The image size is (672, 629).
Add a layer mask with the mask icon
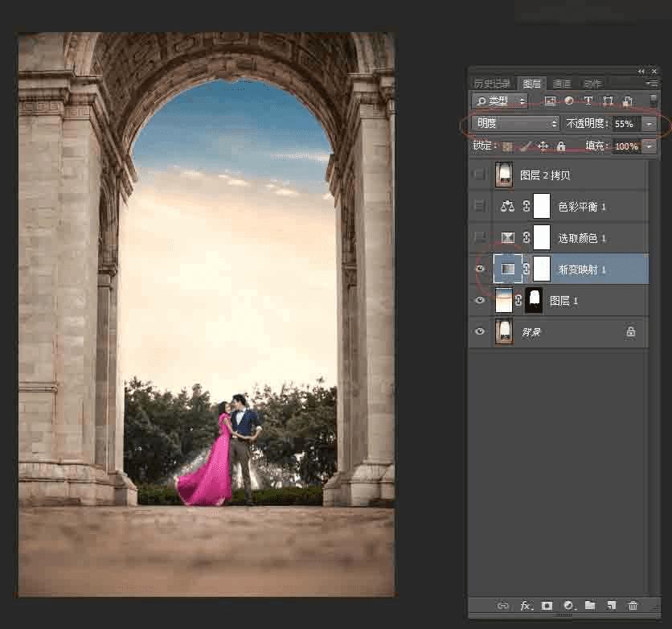tap(547, 606)
